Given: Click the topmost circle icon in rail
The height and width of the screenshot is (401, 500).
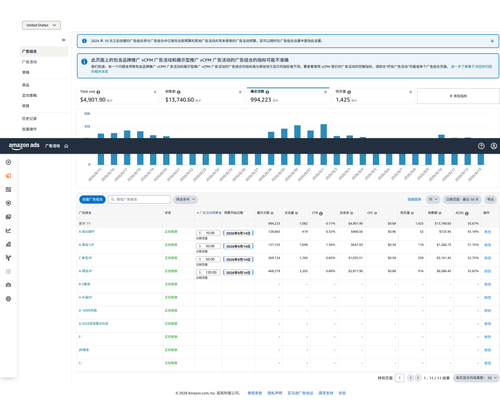Looking at the screenshot, I should [x=9, y=162].
